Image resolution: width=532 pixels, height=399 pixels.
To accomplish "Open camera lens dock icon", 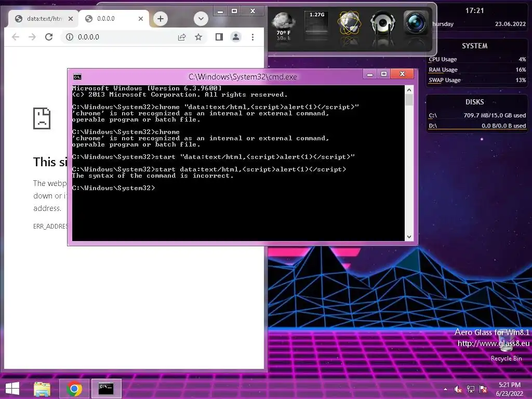I will pyautogui.click(x=416, y=23).
